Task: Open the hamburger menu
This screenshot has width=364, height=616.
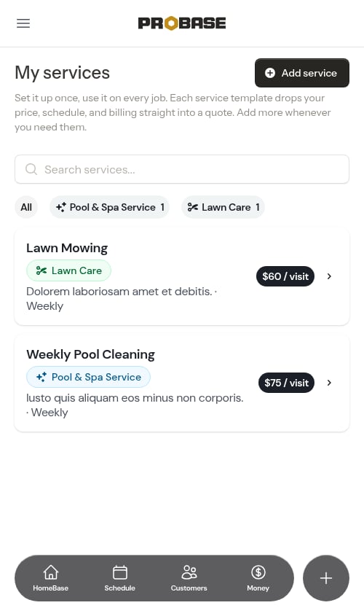Action: [x=23, y=23]
